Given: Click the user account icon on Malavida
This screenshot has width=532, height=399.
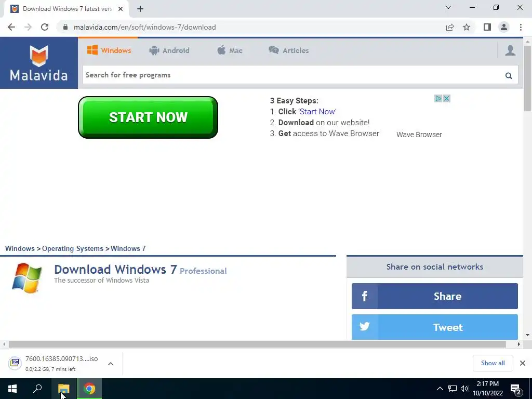Looking at the screenshot, I should click(510, 50).
